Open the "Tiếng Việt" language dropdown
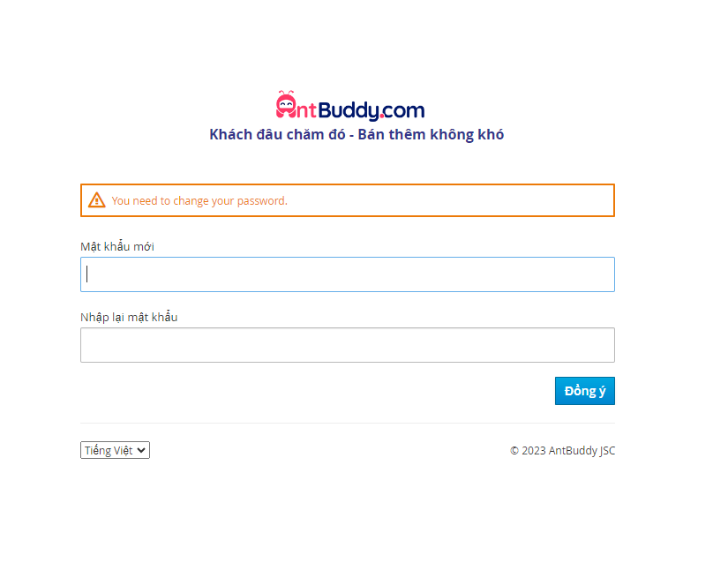 point(115,450)
